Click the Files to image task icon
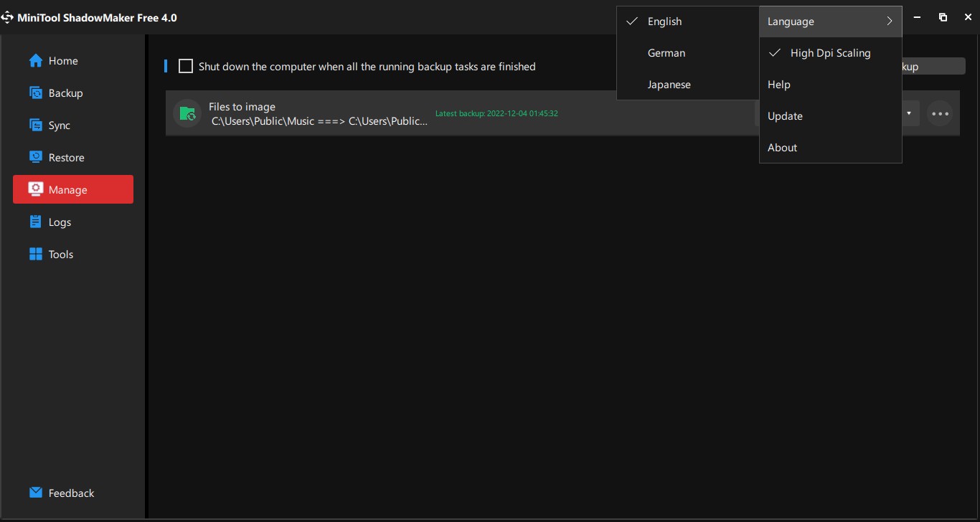Image resolution: width=980 pixels, height=522 pixels. pyautogui.click(x=187, y=113)
